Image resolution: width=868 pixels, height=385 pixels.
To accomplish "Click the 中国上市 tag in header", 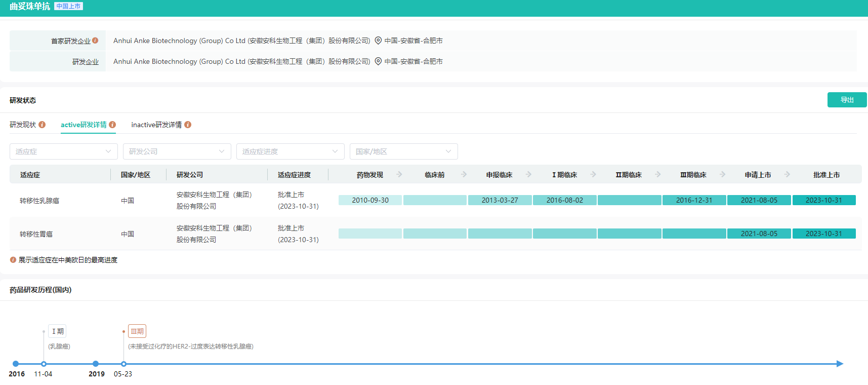I will tap(68, 6).
